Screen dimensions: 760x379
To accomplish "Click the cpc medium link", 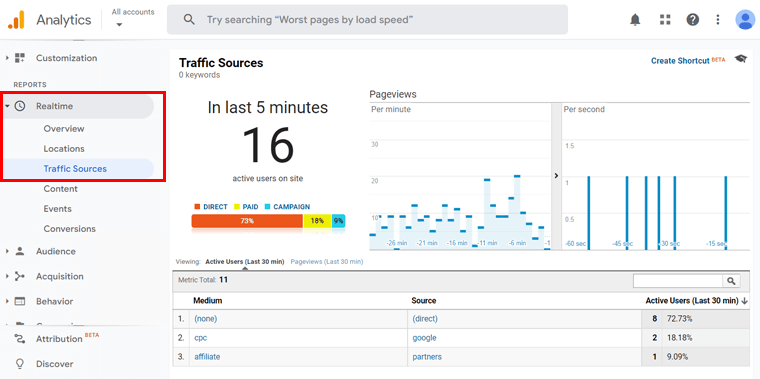I will [201, 338].
